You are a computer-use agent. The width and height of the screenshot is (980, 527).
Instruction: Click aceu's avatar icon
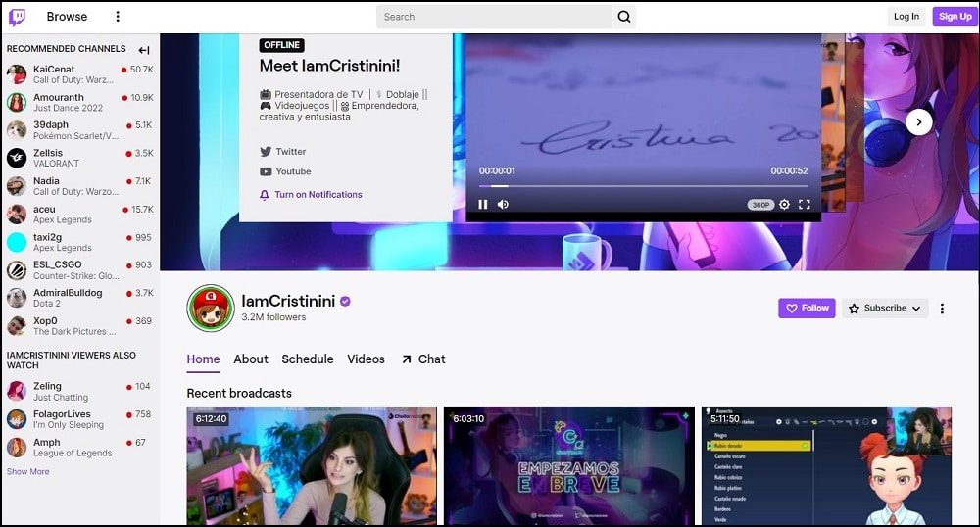point(17,215)
